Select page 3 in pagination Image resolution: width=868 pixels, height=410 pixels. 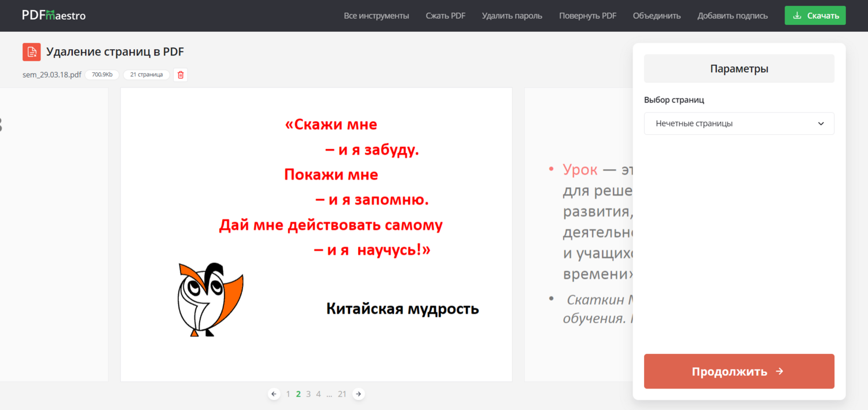pyautogui.click(x=308, y=394)
